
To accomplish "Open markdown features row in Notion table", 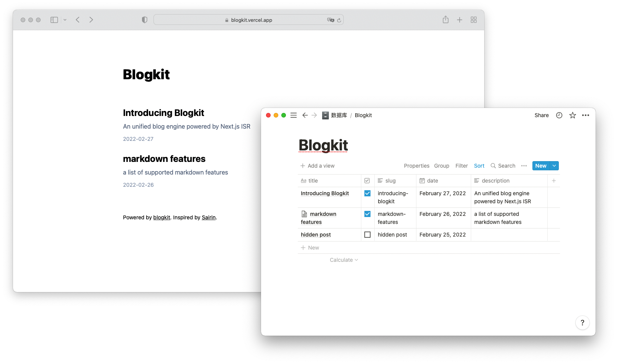I will (x=318, y=218).
